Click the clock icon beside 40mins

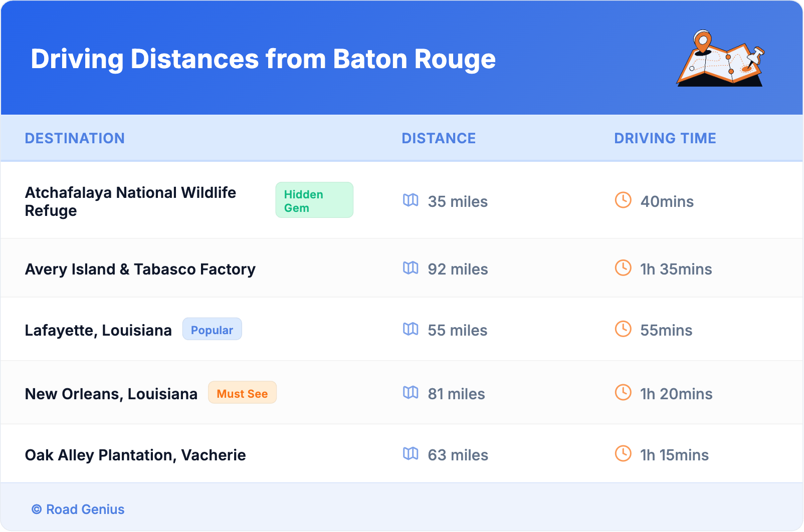(x=623, y=200)
